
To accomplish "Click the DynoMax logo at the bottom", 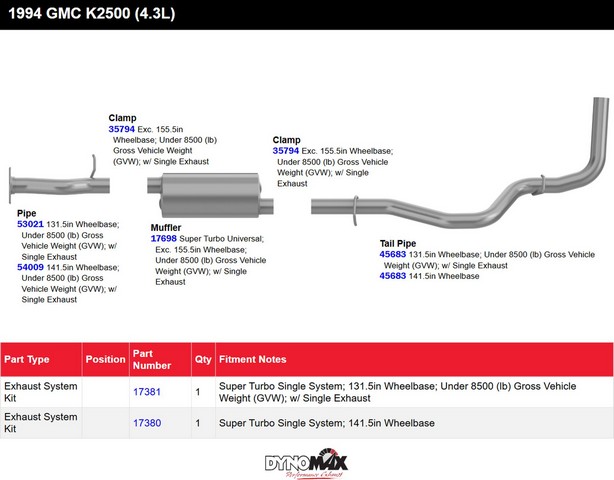I will click(307, 462).
